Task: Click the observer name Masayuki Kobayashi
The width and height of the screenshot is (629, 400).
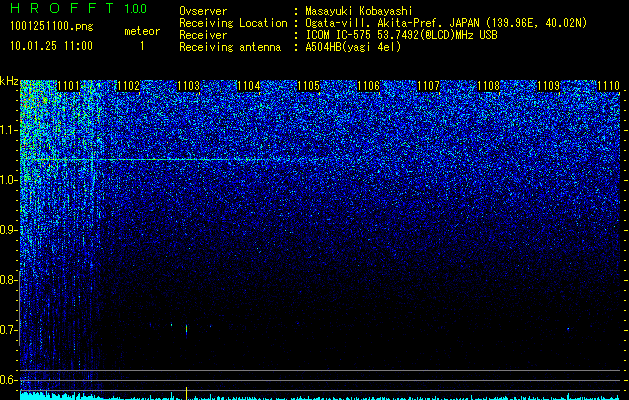Action: tap(359, 12)
